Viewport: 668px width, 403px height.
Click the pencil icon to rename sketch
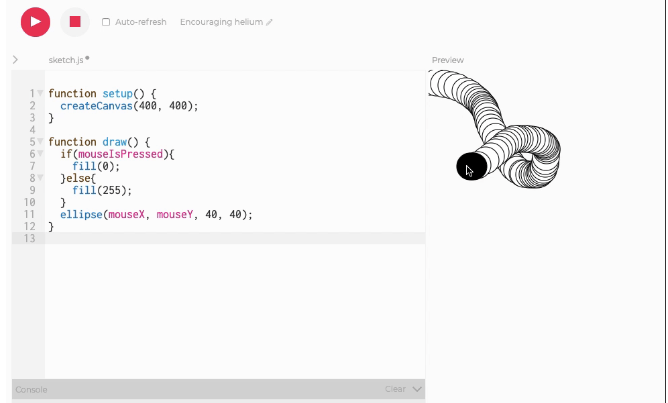click(269, 22)
